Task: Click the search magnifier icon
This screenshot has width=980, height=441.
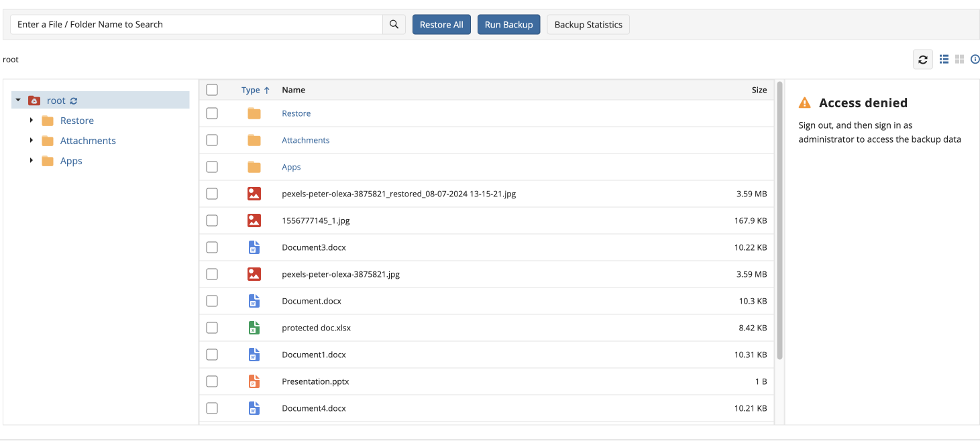Action: point(393,24)
